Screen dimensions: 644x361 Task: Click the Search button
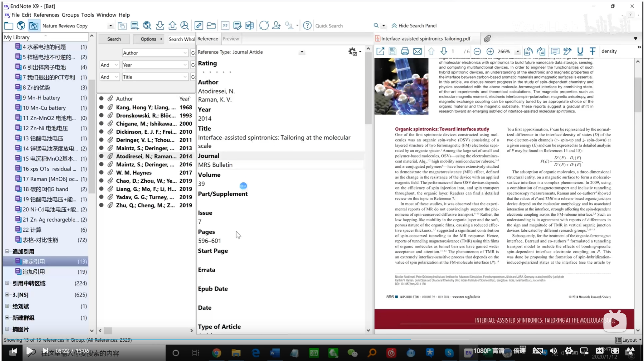point(114,39)
